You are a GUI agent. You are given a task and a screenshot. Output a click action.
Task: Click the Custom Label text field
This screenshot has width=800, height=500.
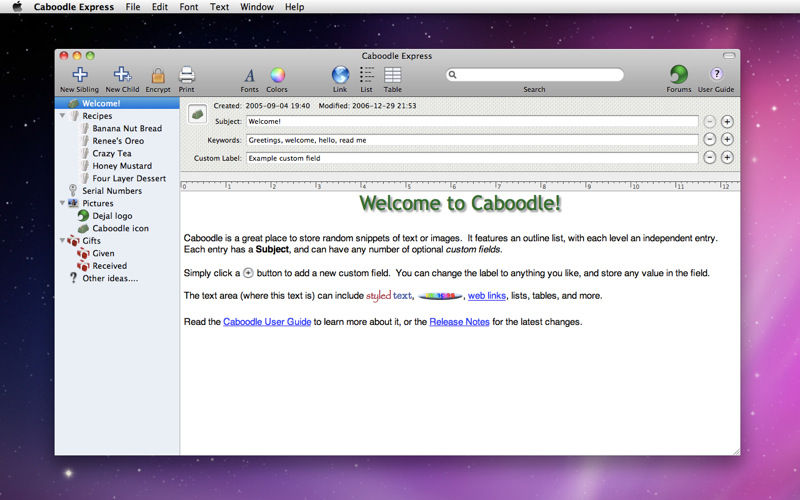(x=472, y=158)
